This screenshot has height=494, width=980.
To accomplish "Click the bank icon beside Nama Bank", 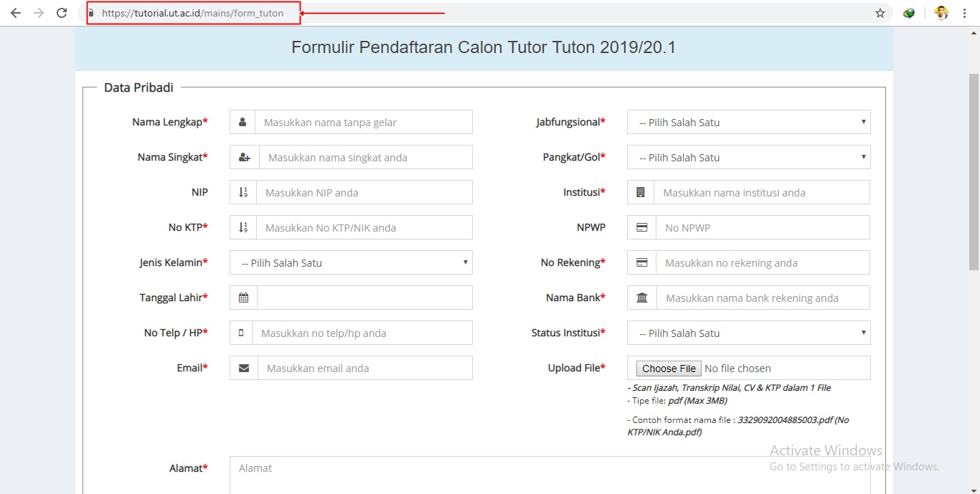I will point(642,298).
